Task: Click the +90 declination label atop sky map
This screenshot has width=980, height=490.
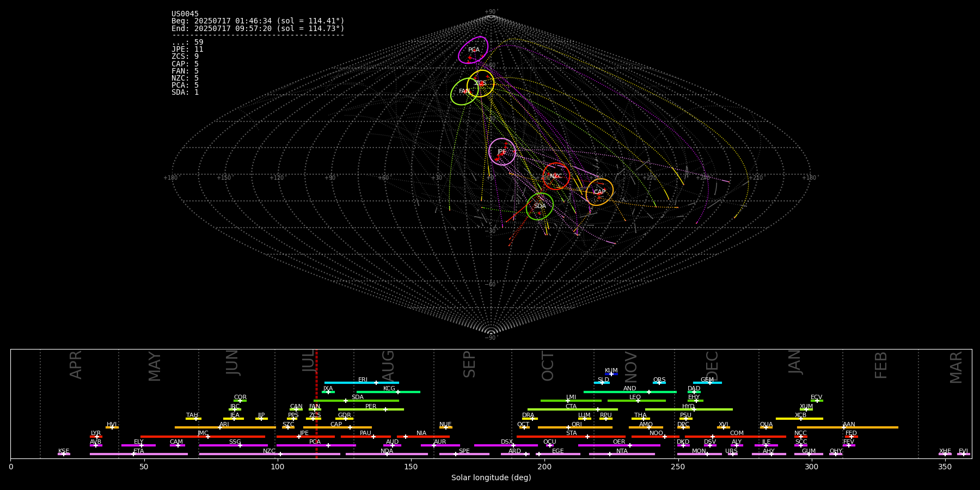Action: pyautogui.click(x=491, y=12)
